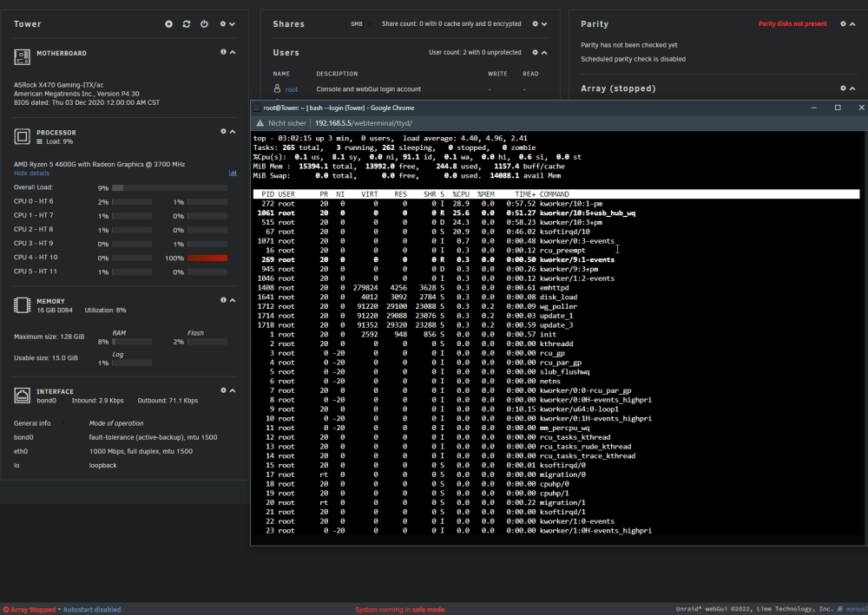This screenshot has height=615, width=868.
Task: Click the terminal address bar URL
Action: pos(364,123)
